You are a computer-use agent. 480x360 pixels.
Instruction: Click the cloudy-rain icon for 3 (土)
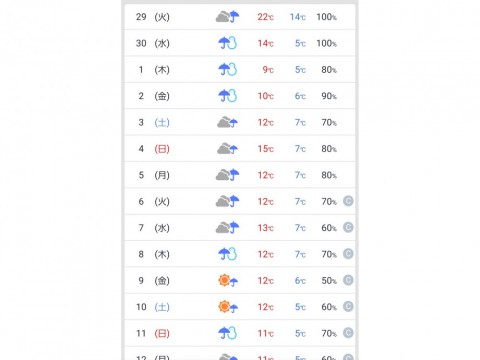(228, 122)
